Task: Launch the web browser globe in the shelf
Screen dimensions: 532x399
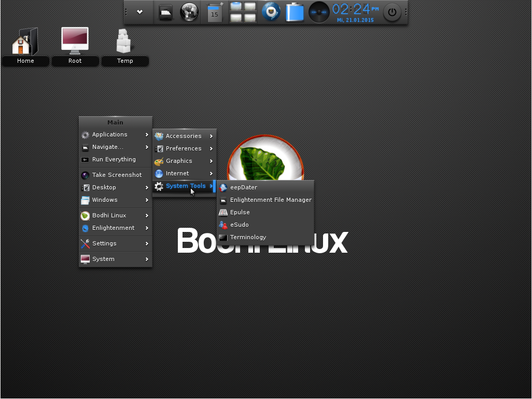Action: coord(189,12)
